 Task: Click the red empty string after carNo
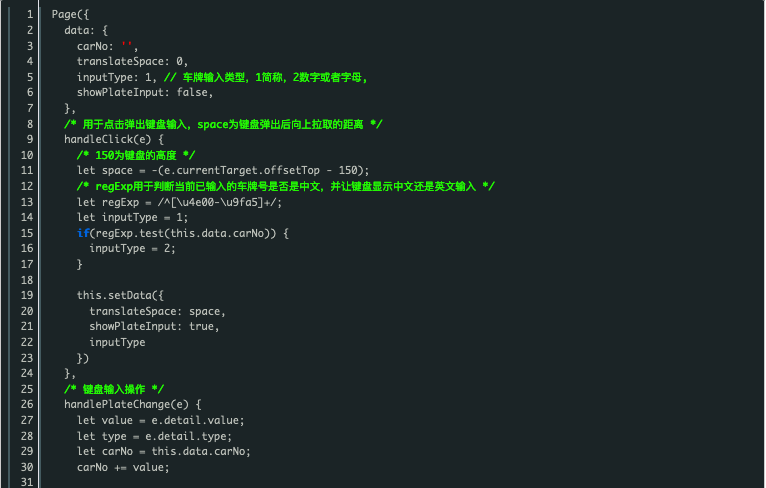click(x=127, y=45)
